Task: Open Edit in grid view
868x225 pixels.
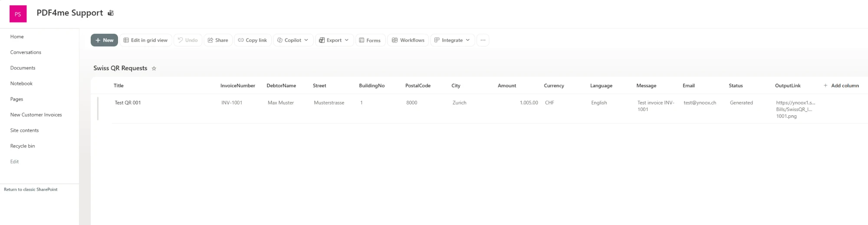Action: click(x=145, y=40)
